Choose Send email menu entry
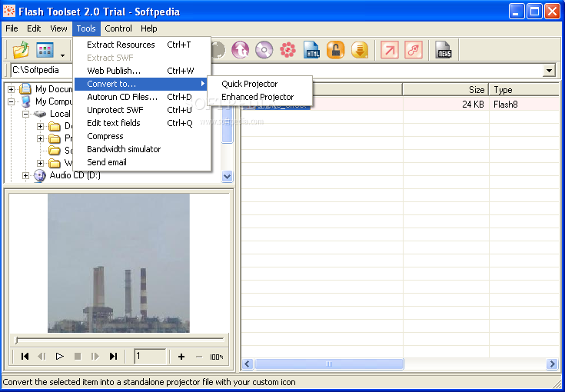Screen dimensions: 565x392 coord(142,162)
